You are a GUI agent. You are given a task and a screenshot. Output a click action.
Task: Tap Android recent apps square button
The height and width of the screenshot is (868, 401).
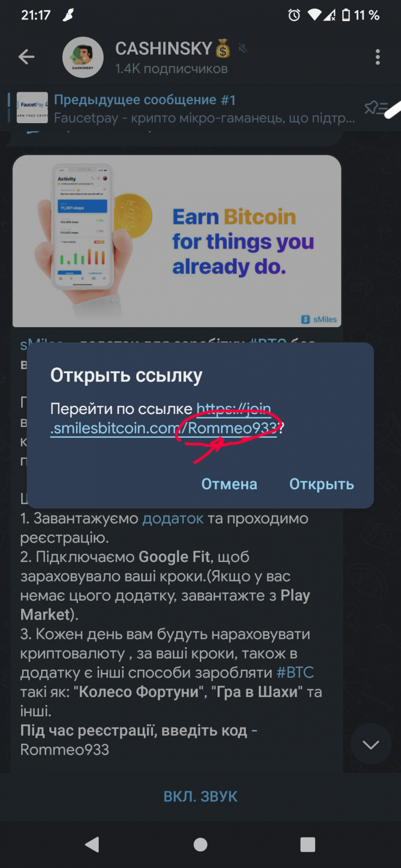pos(308,845)
